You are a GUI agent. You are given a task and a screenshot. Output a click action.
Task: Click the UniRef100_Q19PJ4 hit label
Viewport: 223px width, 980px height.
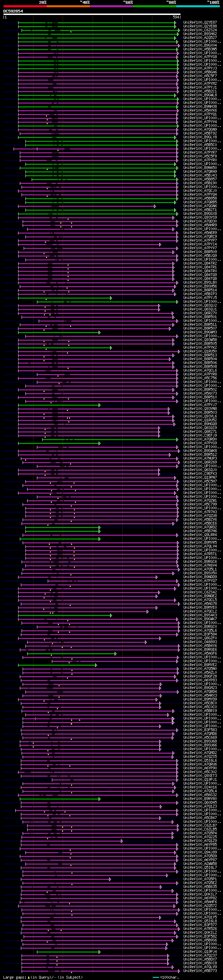click(200, 952)
